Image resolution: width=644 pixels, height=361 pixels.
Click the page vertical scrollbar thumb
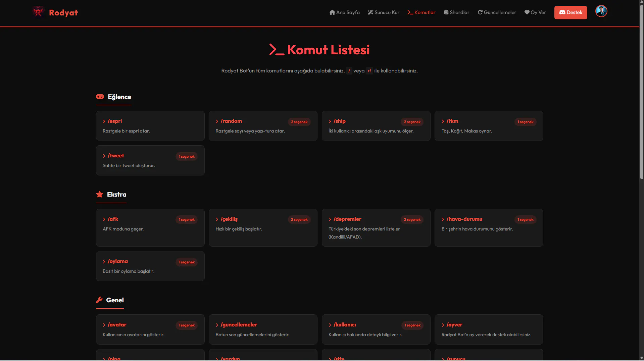coord(641,92)
